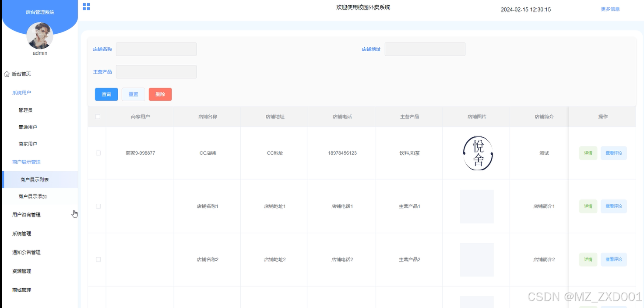
Task: Click the red 删除 button
Action: [160, 94]
